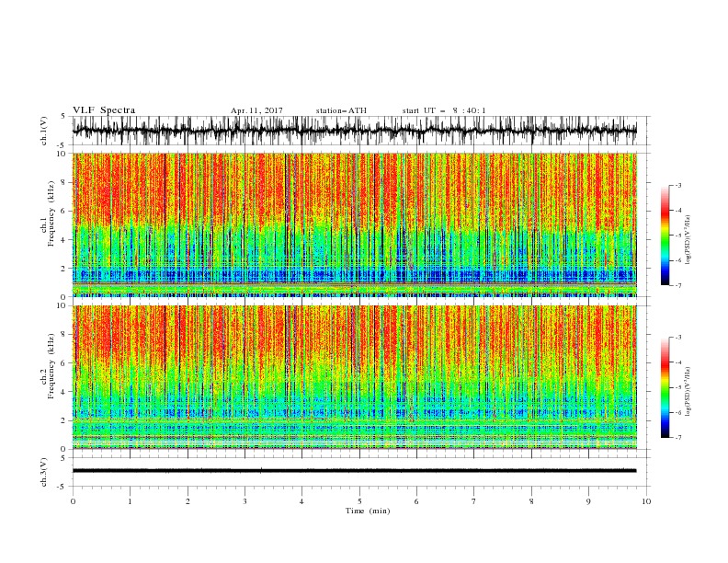Click the ch.1 colorbar 'log(PSD)(V²/Hz)' label
This screenshot has width=728, height=563.
point(688,240)
